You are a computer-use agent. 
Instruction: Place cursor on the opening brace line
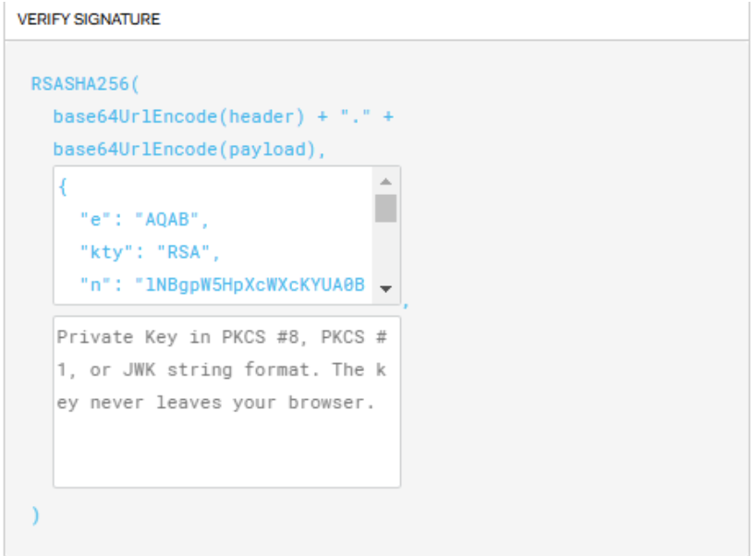63,187
